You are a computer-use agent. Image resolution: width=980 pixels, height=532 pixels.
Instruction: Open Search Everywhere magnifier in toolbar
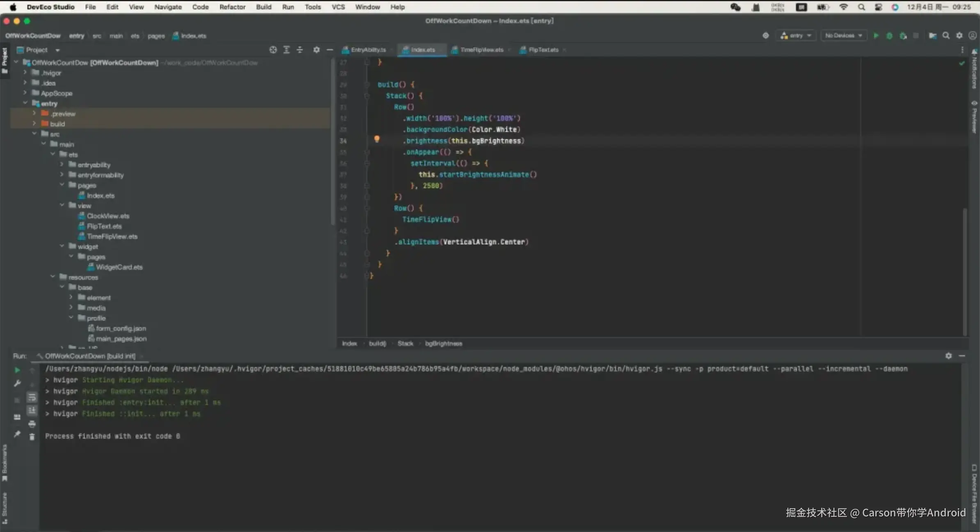click(x=946, y=36)
